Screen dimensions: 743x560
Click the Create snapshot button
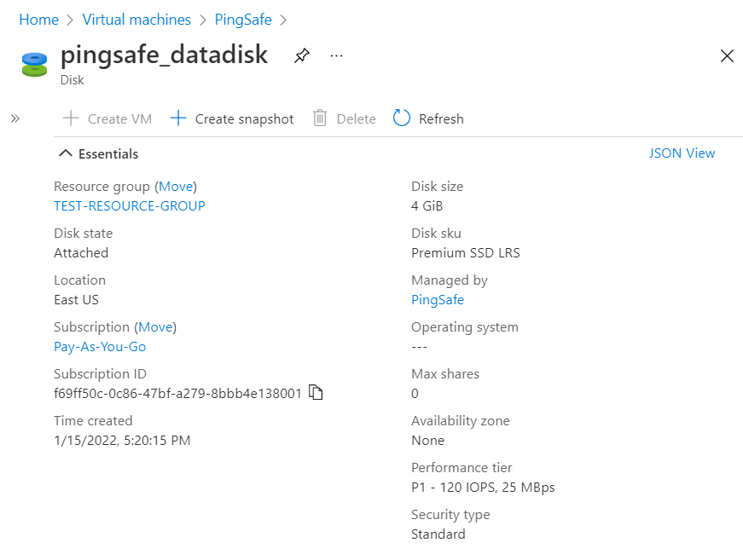point(232,118)
